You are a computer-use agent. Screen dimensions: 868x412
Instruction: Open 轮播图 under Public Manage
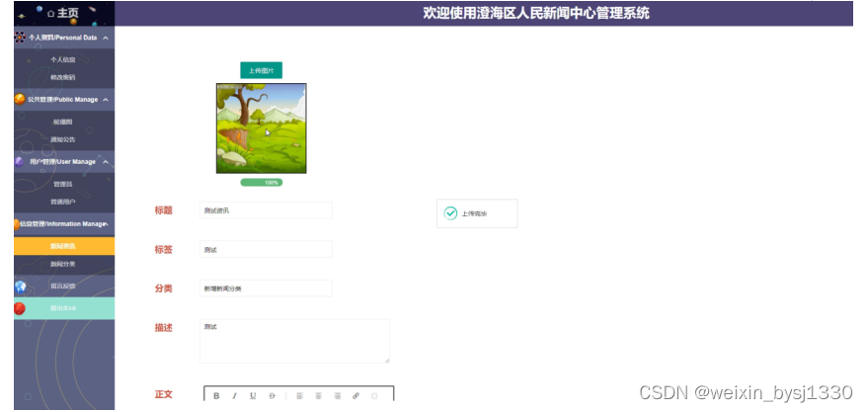pyautogui.click(x=64, y=122)
